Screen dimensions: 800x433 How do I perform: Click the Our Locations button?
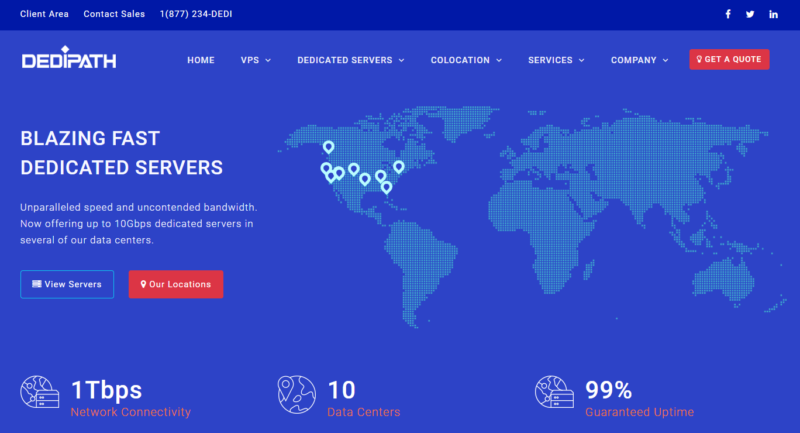176,284
